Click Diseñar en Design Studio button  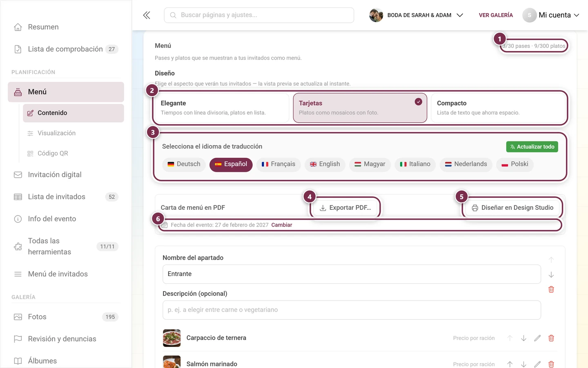(x=512, y=208)
